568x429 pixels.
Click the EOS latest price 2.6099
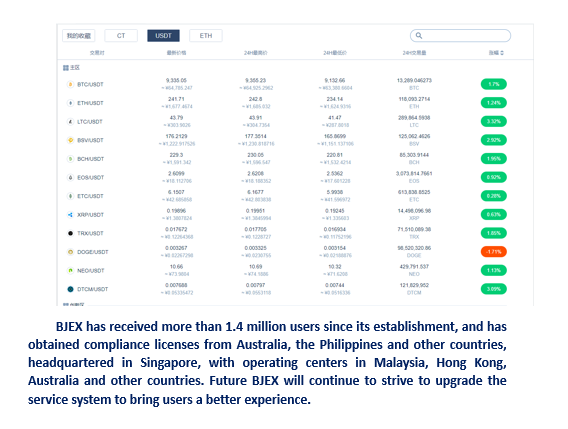coord(176,174)
